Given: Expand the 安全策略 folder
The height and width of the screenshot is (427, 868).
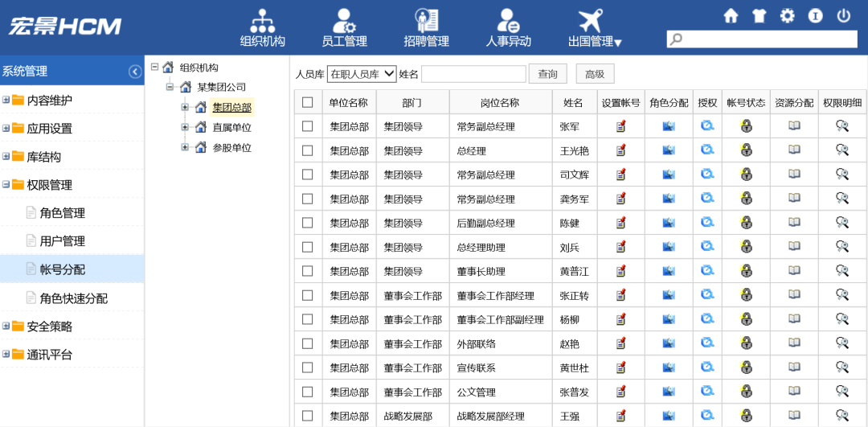Looking at the screenshot, I should coord(6,326).
